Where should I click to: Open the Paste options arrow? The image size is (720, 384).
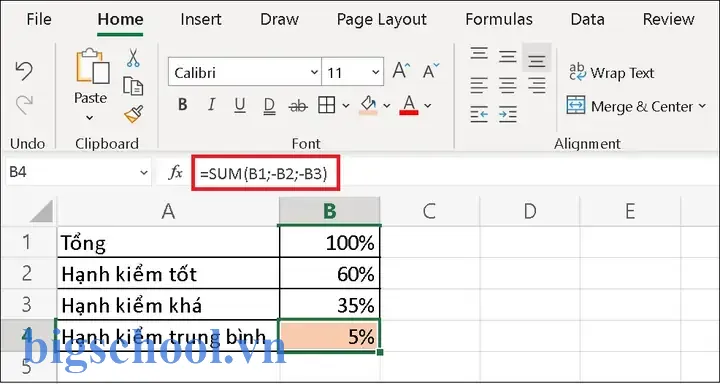click(90, 118)
